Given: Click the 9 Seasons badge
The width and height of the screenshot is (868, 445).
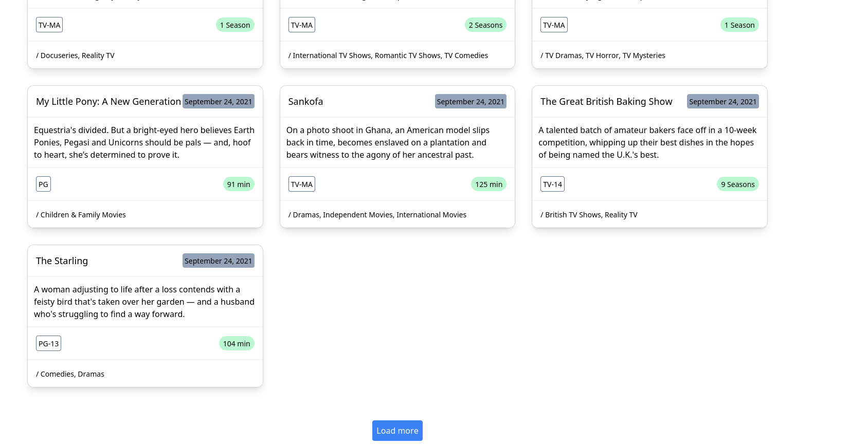Looking at the screenshot, I should (738, 184).
